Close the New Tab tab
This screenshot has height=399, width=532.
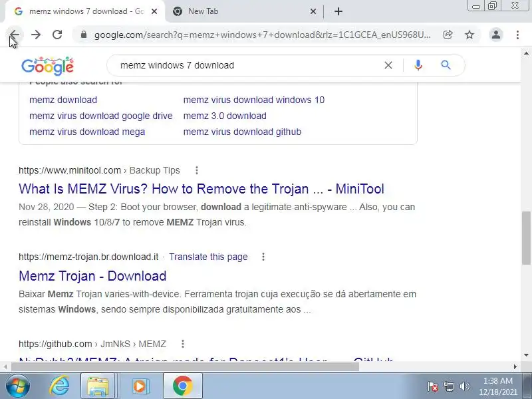tap(313, 11)
